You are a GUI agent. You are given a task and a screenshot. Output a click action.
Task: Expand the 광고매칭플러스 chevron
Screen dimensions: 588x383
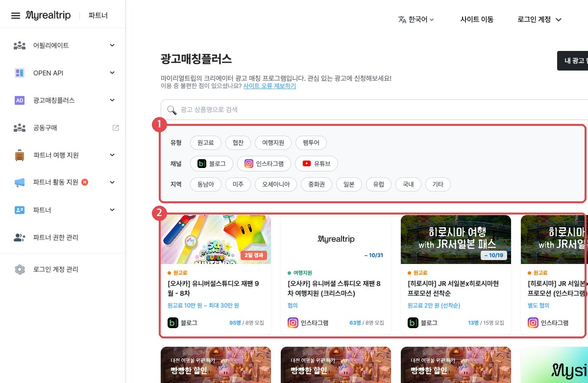click(x=112, y=100)
